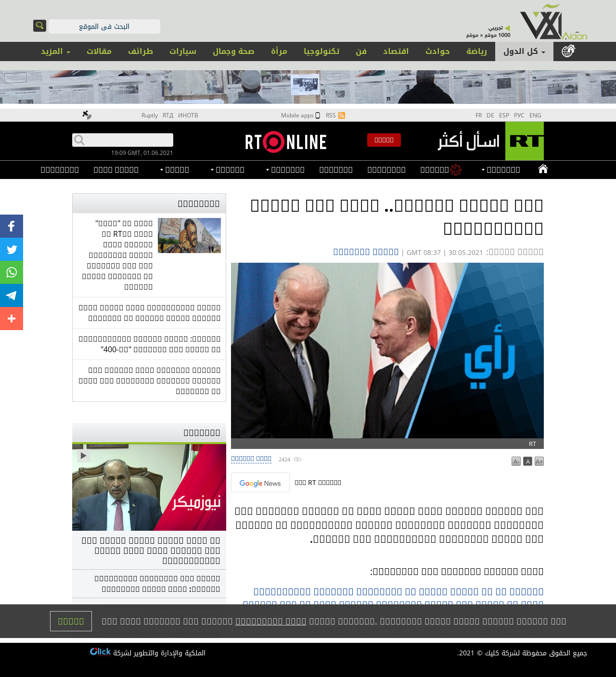Screen dimensions: 616x677
Task: Open the حوادث menu item
Action: (437, 51)
